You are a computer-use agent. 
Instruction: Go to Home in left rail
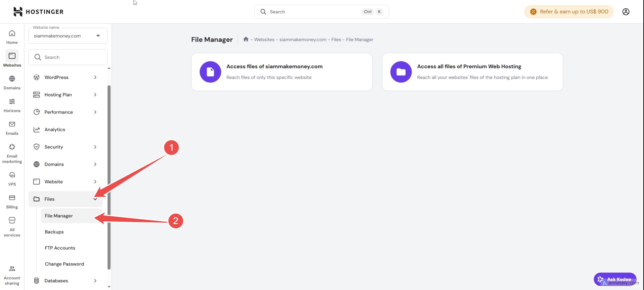point(12,37)
